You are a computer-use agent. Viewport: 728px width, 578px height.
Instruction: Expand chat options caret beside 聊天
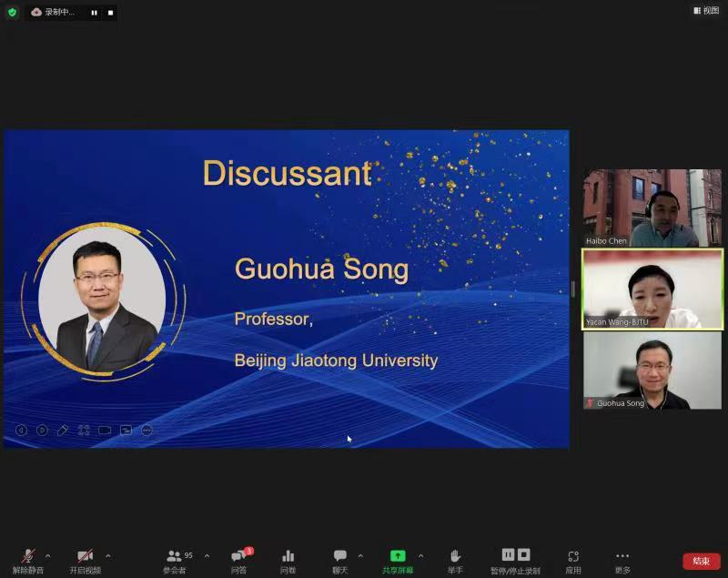coord(360,556)
